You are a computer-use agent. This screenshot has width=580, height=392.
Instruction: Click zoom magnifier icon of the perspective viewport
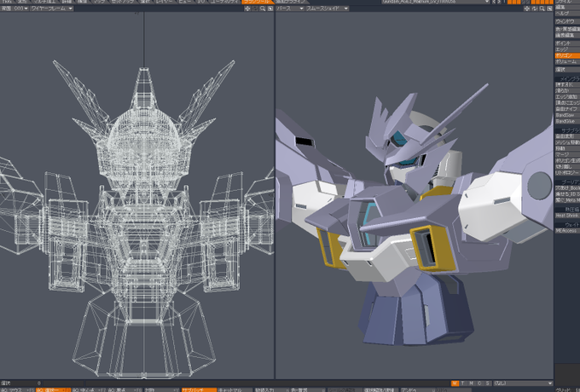point(542,9)
